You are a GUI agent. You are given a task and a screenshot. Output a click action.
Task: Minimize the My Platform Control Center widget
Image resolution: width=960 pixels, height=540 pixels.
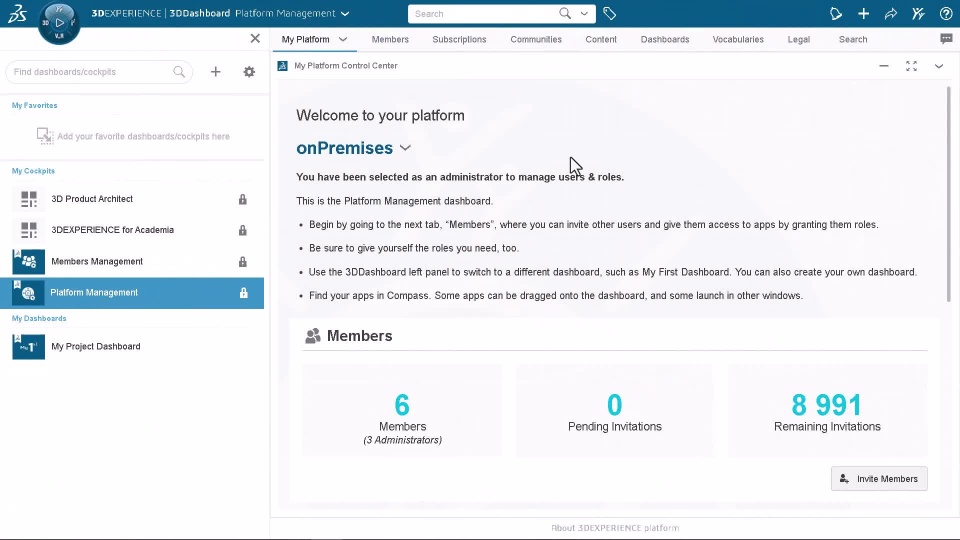pyautogui.click(x=883, y=66)
